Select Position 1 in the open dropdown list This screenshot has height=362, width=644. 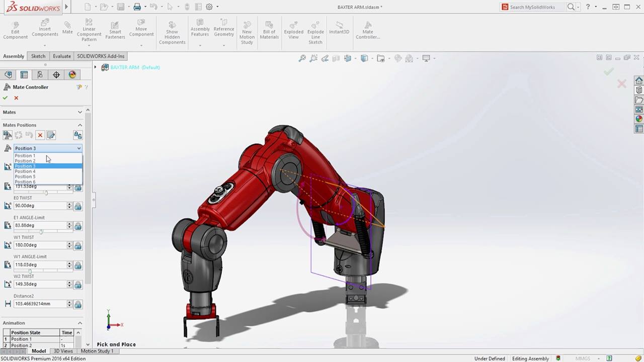tap(48, 155)
